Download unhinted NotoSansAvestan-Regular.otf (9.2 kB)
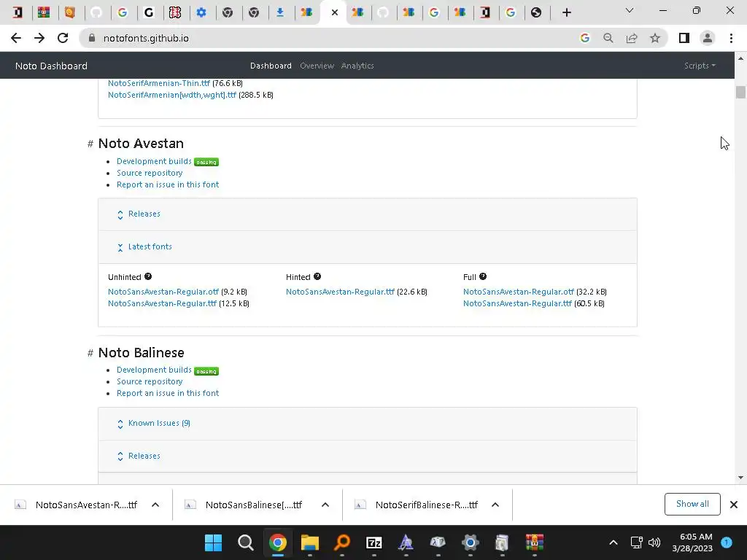The width and height of the screenshot is (747, 560). tap(163, 292)
